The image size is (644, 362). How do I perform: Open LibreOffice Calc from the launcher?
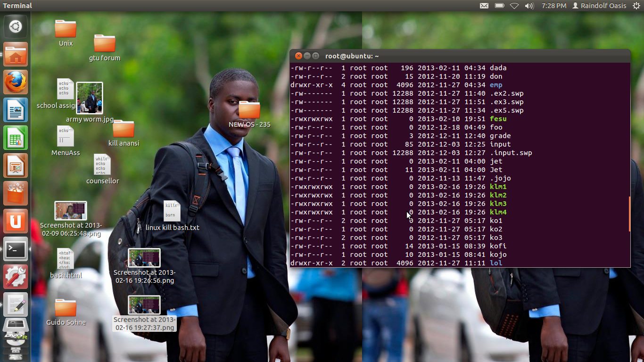[x=15, y=138]
